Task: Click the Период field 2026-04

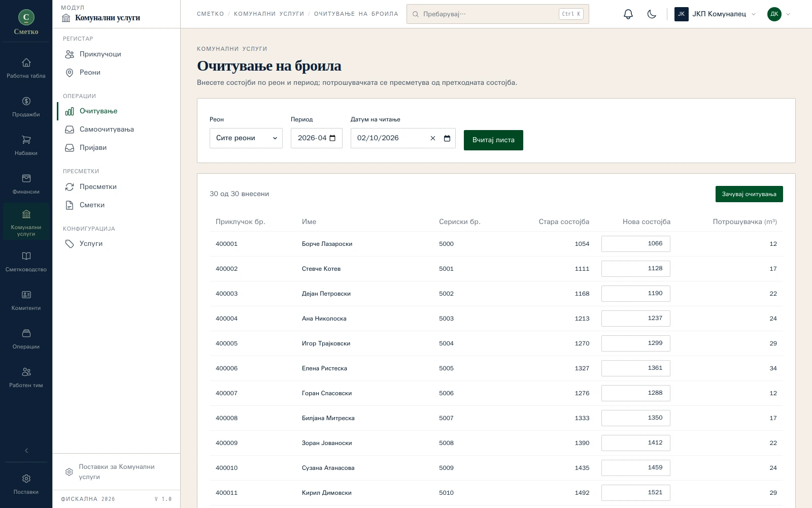Action: pyautogui.click(x=317, y=138)
